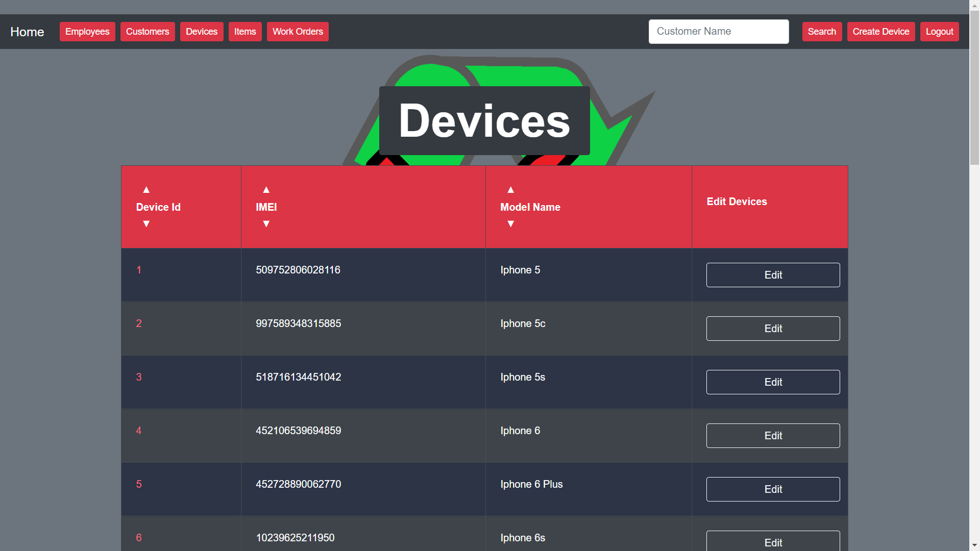Sort Model Name descending arrow
This screenshot has height=551, width=980.
point(510,224)
